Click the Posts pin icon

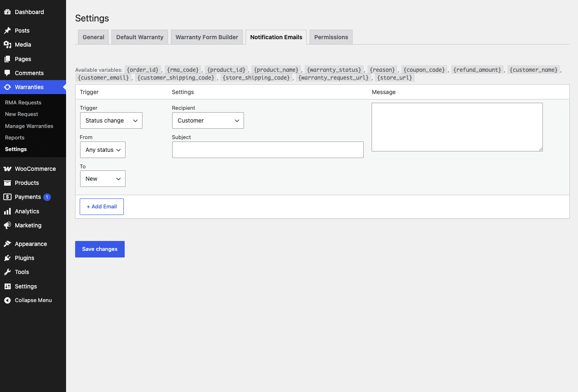[7, 31]
